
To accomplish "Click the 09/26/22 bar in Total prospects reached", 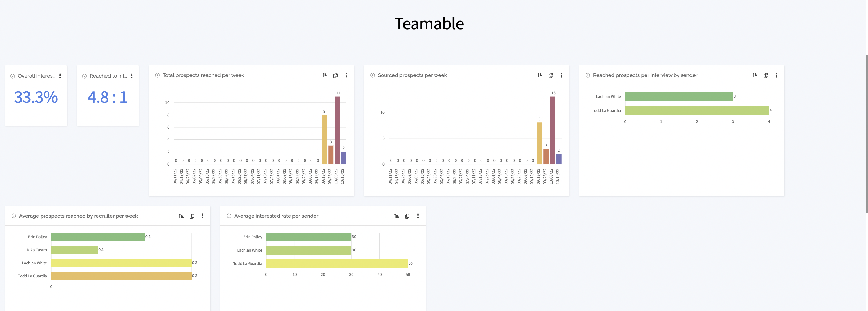I will (x=331, y=155).
